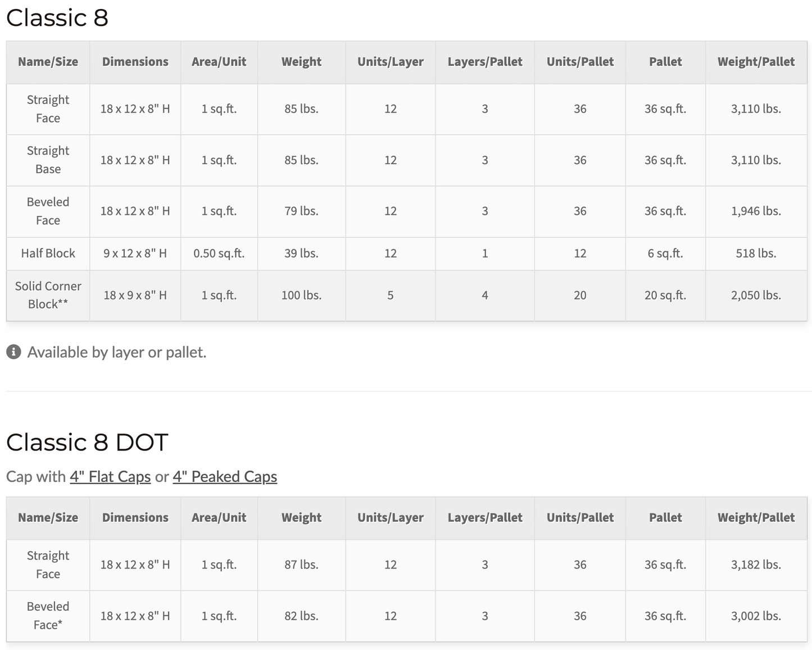Image resolution: width=812 pixels, height=650 pixels.
Task: Click the 0.50 sq.ft. area cell
Action: (x=219, y=254)
